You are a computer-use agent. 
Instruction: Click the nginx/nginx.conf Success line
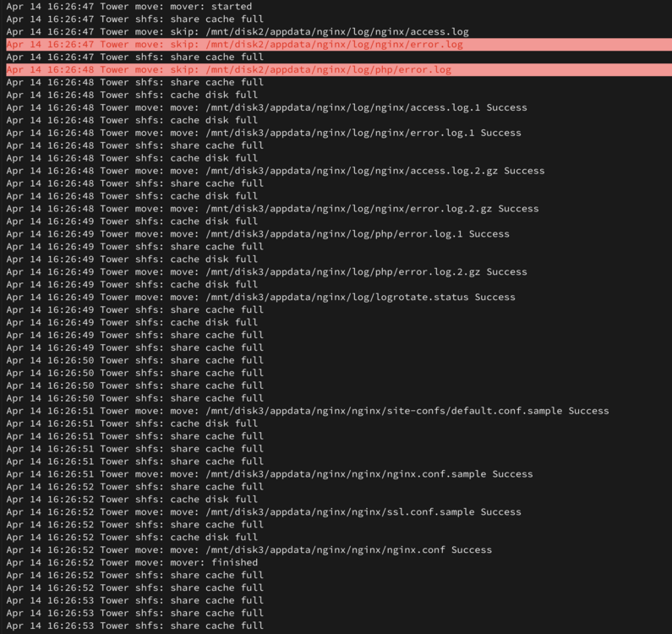[249, 550]
